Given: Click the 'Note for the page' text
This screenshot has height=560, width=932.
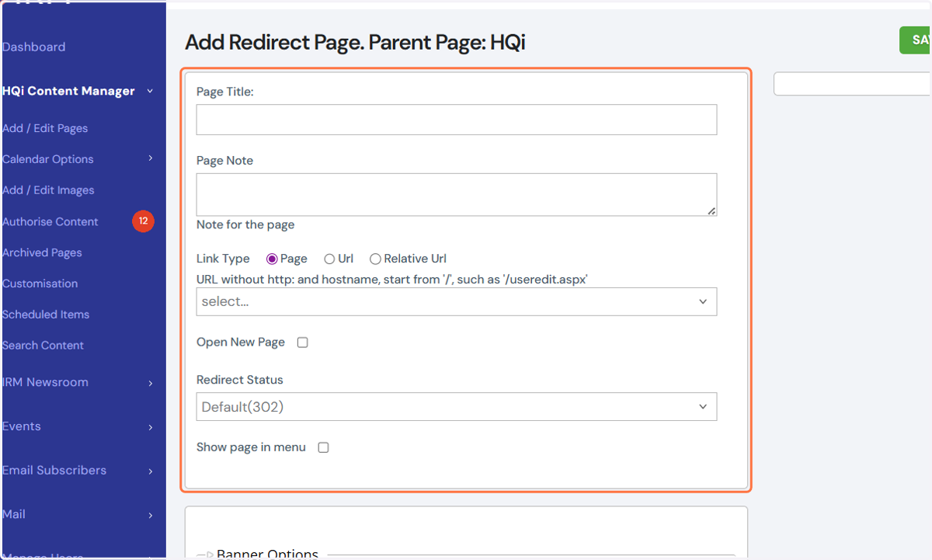Looking at the screenshot, I should click(x=245, y=224).
